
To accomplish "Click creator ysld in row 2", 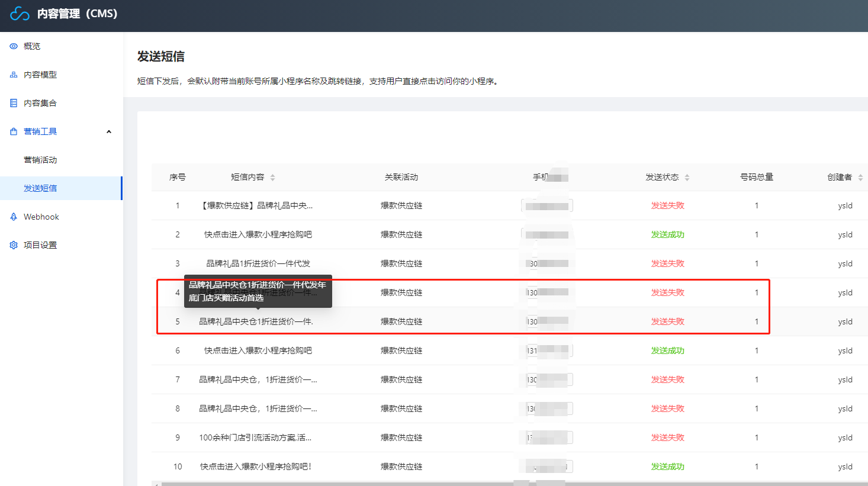I will click(x=846, y=234).
